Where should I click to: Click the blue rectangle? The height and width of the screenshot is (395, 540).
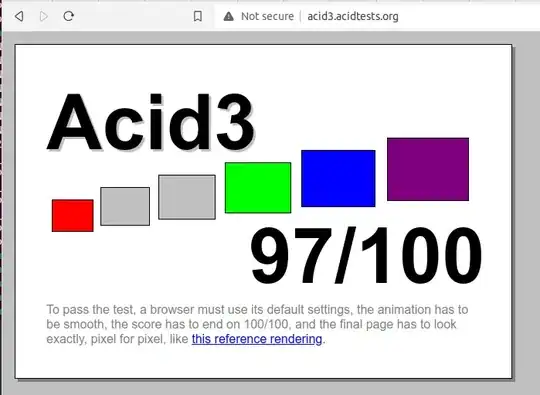[x=338, y=178]
